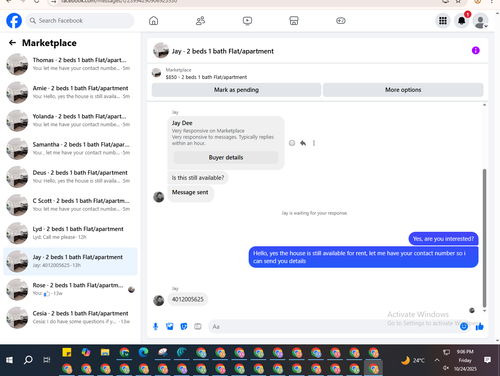Click the Search Facebook field

pyautogui.click(x=80, y=21)
